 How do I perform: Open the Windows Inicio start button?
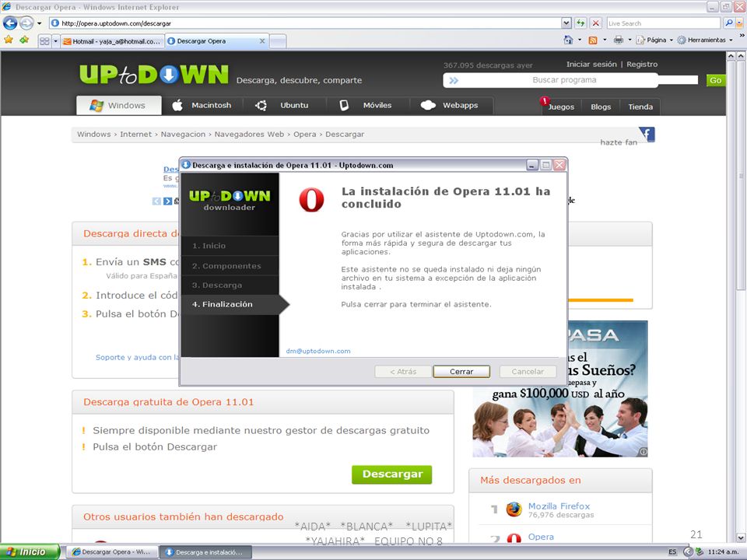pos(30,552)
